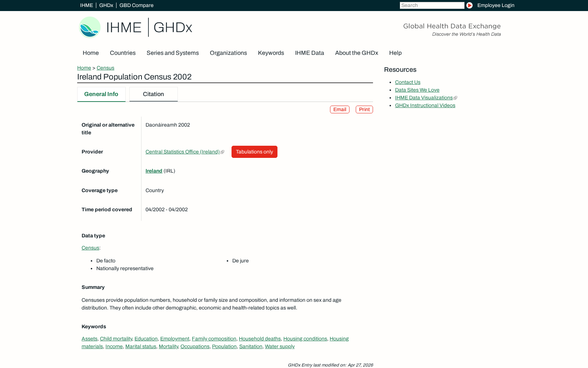Screen dimensions: 588x368
Task: Open the IHME Data menu
Action: coord(309,53)
